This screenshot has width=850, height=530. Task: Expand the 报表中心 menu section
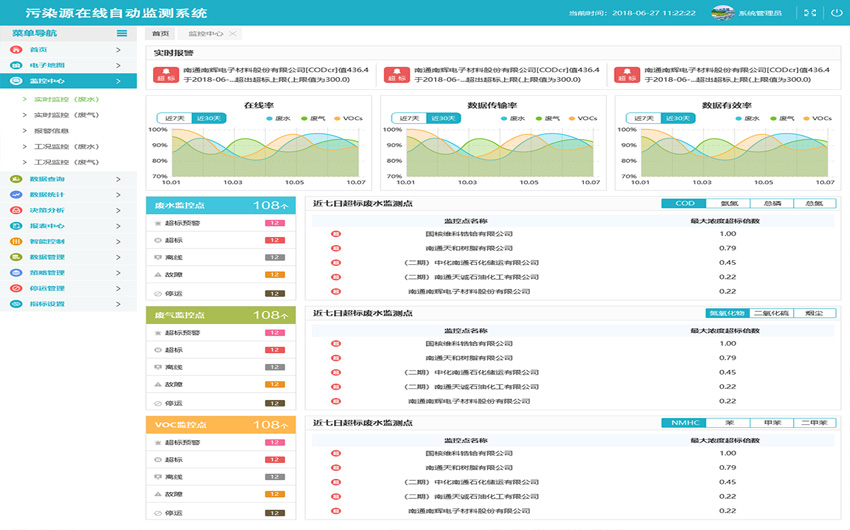[118, 226]
